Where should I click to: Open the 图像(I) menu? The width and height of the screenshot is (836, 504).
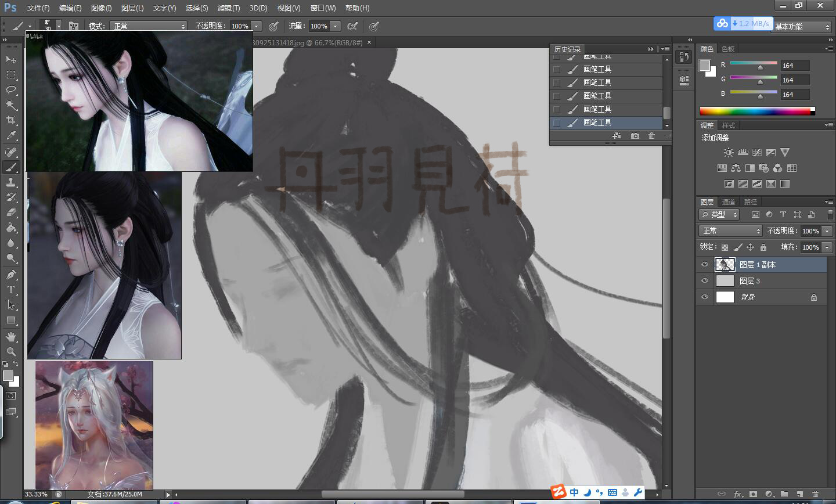tap(101, 8)
